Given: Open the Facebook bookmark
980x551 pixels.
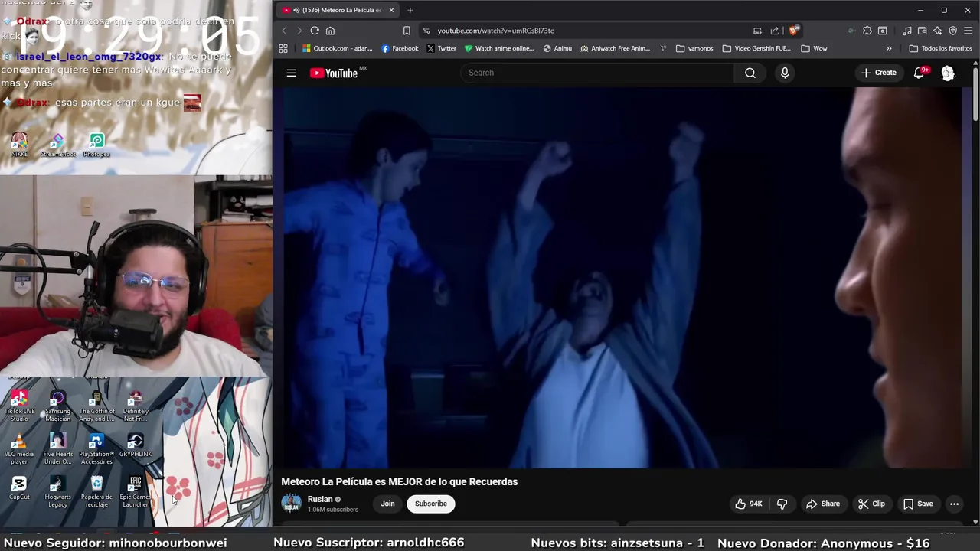Looking at the screenshot, I should click(x=400, y=48).
